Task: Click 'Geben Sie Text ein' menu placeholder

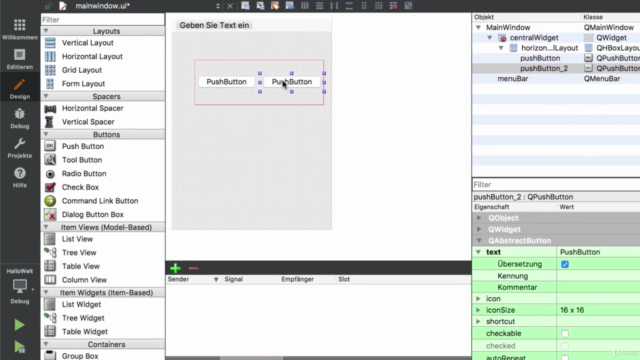Action: [x=214, y=25]
